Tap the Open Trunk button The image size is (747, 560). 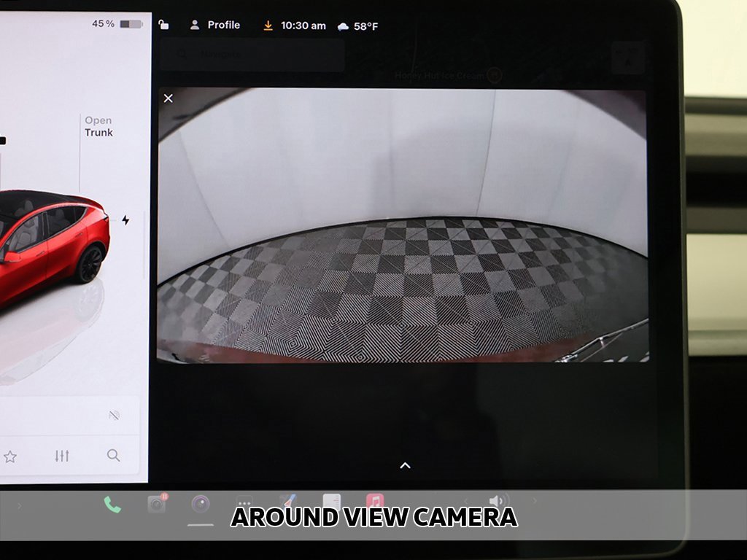click(x=98, y=127)
